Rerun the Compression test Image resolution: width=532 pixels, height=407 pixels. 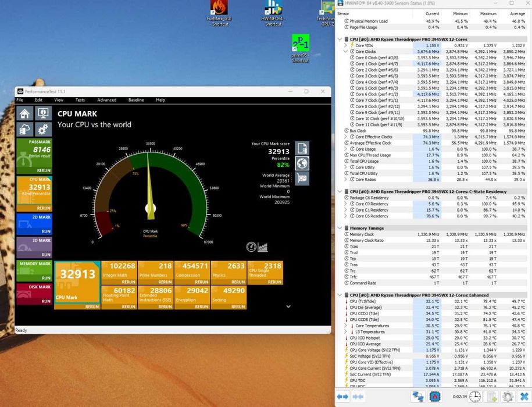coord(202,282)
